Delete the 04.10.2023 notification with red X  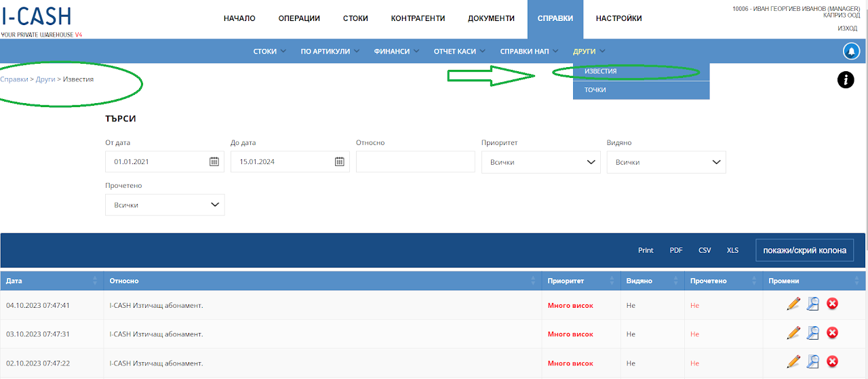click(832, 304)
